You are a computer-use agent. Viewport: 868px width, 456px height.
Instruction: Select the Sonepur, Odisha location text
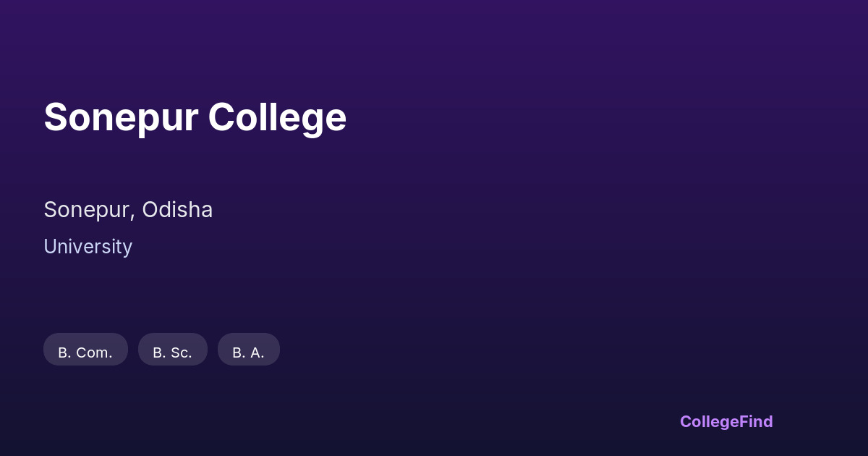coord(128,210)
